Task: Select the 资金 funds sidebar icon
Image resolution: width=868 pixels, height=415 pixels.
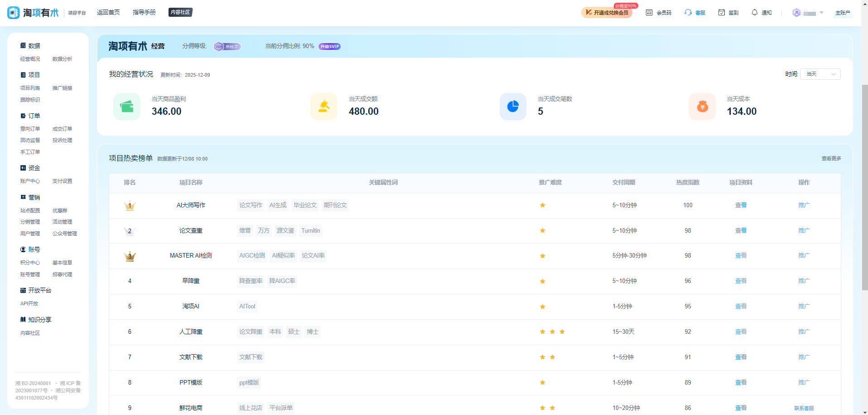Action: click(23, 168)
